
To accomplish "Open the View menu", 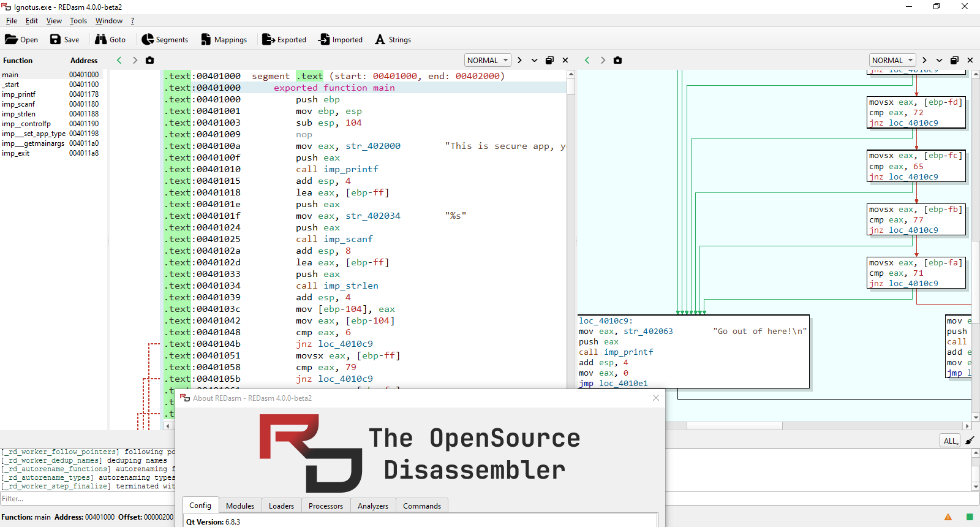I will pos(54,21).
